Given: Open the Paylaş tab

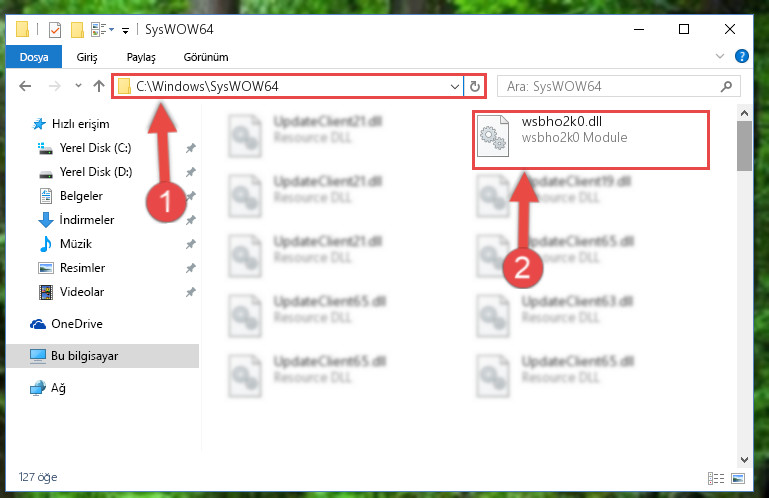Looking at the screenshot, I should [x=141, y=57].
